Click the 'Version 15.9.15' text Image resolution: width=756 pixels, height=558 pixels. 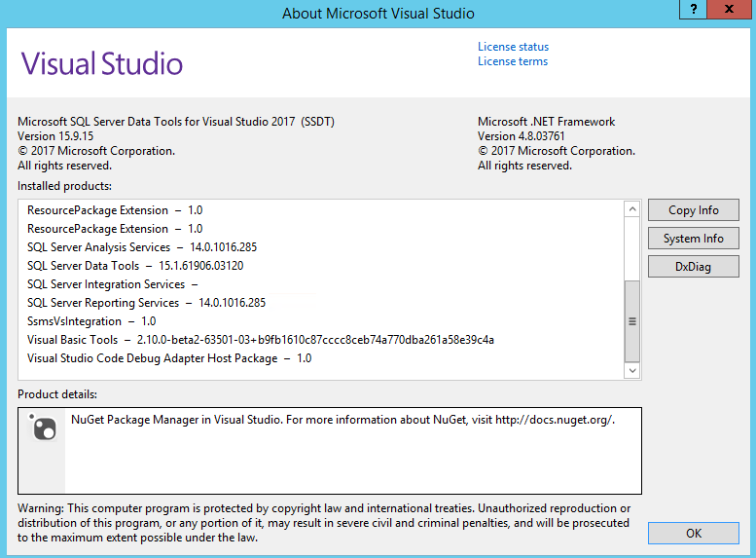tap(55, 136)
